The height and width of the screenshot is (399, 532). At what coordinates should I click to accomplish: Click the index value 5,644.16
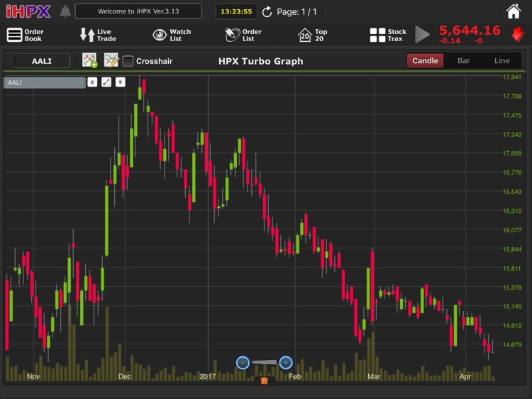click(470, 31)
